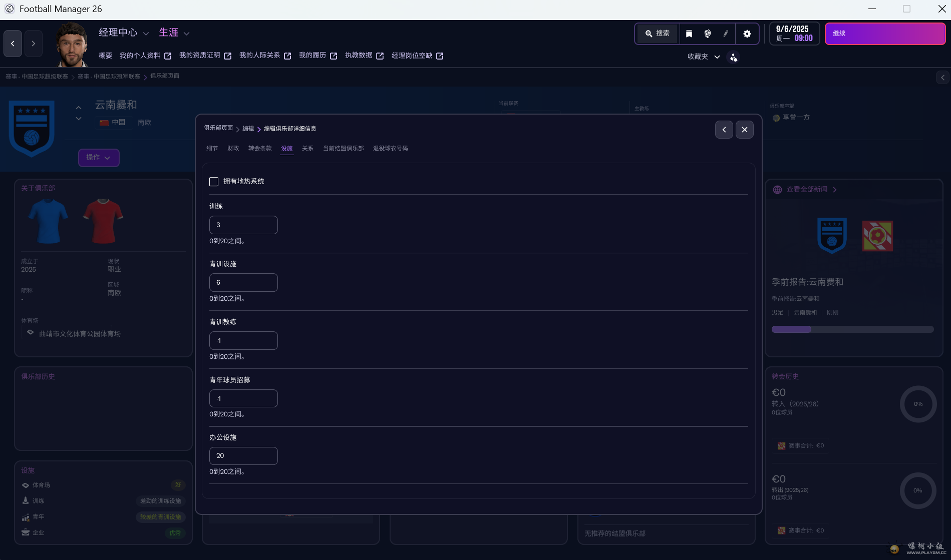Enable the 拥有地热系统 checkbox
Viewport: 951px width, 560px height.
point(214,182)
